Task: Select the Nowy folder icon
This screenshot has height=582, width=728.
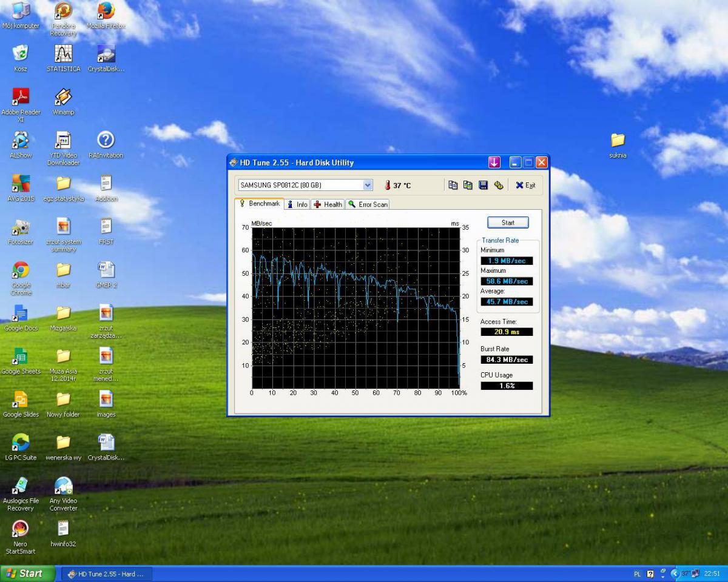Action: (x=63, y=403)
